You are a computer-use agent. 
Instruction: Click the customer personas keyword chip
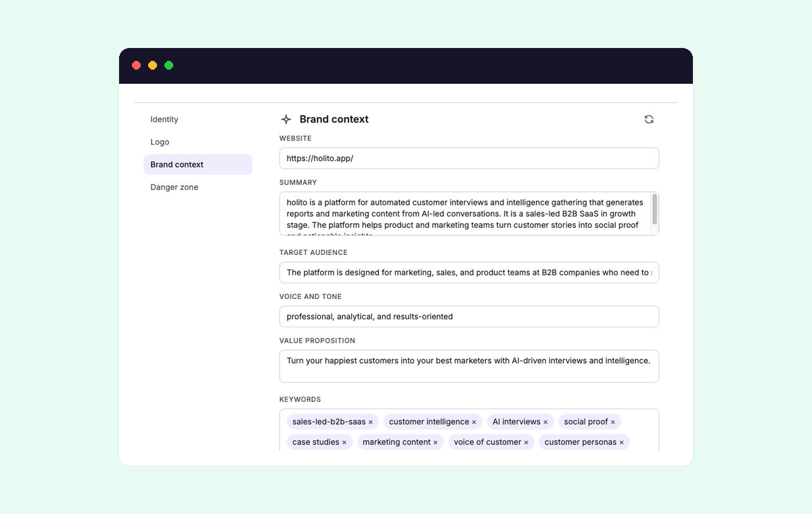585,442
